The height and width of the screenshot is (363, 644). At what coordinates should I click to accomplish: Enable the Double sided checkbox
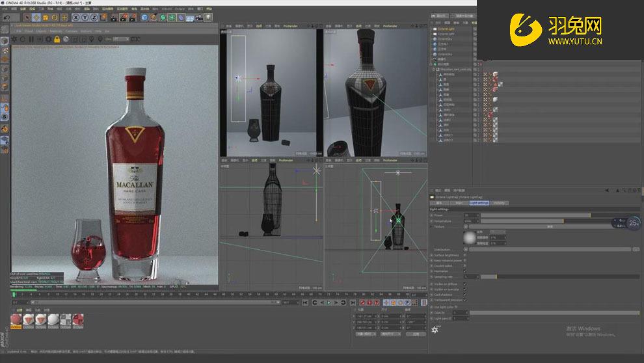pos(464,265)
